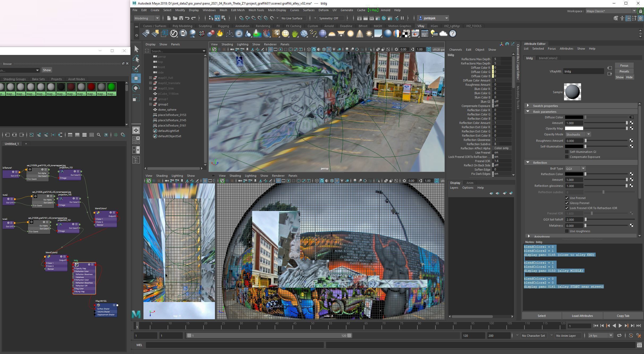Open the Workspace Maya Classic dropdown
The width and height of the screenshot is (644, 354).
[x=611, y=11]
